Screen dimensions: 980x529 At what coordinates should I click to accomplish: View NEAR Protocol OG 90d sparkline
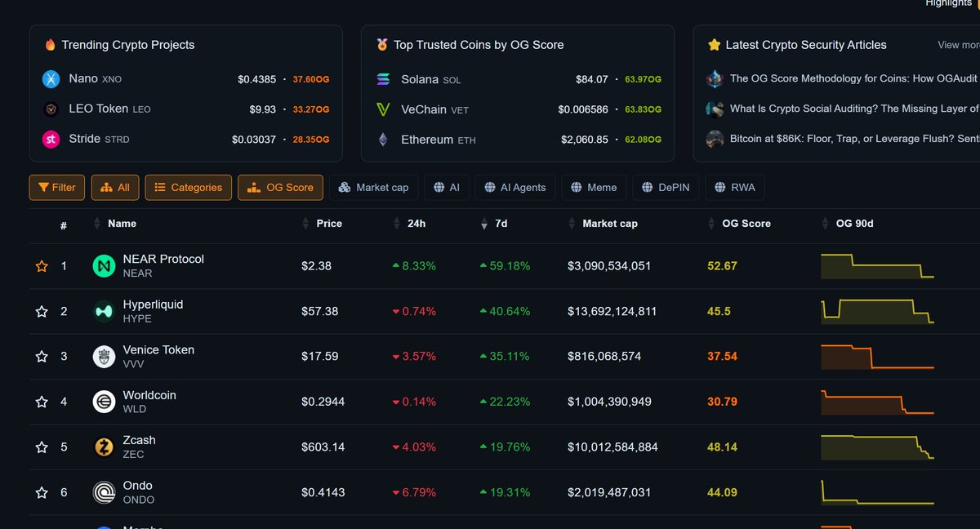pyautogui.click(x=877, y=266)
